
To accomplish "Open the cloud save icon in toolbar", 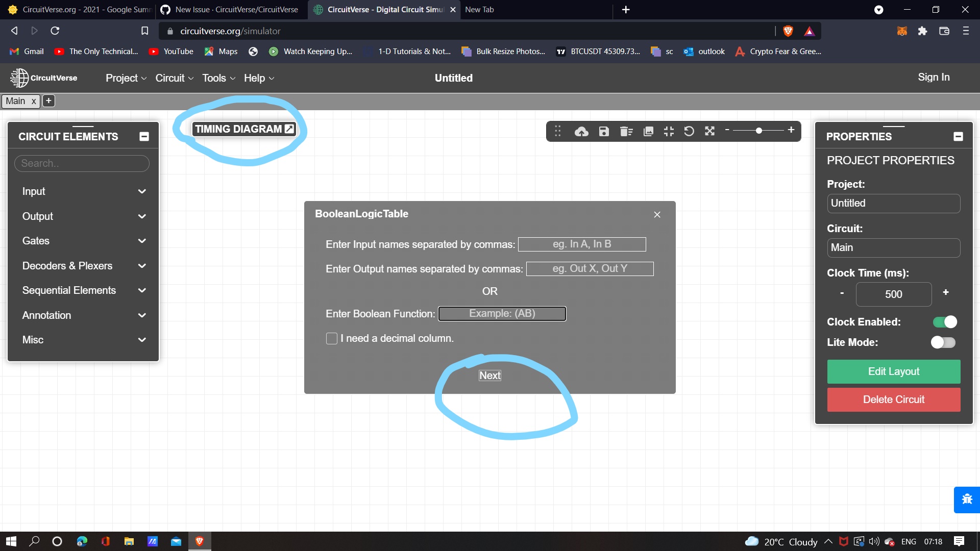I will point(581,131).
